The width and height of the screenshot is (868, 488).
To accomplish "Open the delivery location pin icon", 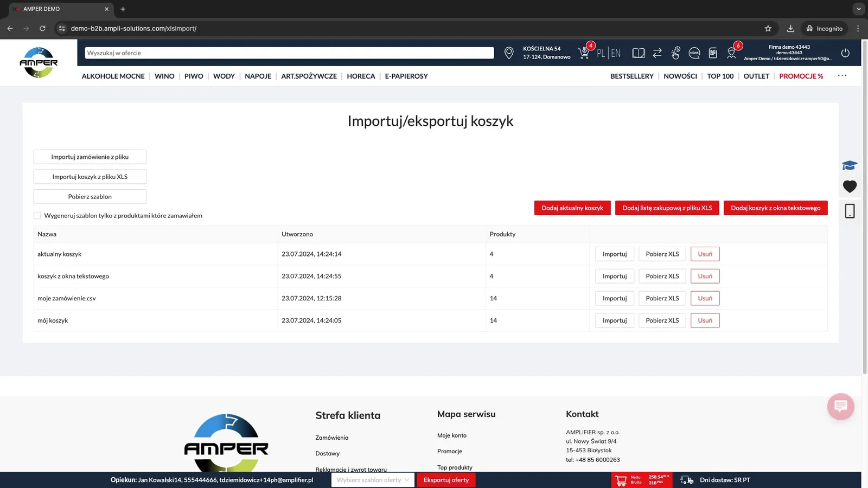I will (x=509, y=53).
